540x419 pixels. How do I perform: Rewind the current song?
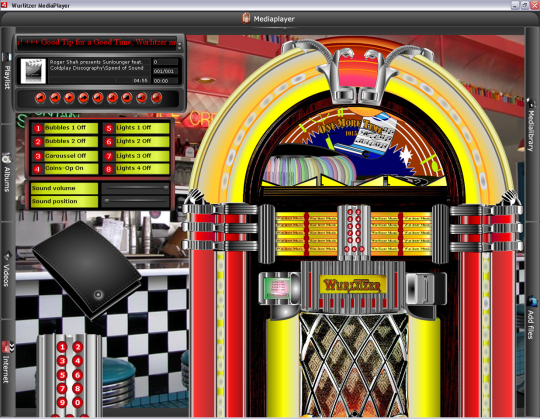click(55, 98)
